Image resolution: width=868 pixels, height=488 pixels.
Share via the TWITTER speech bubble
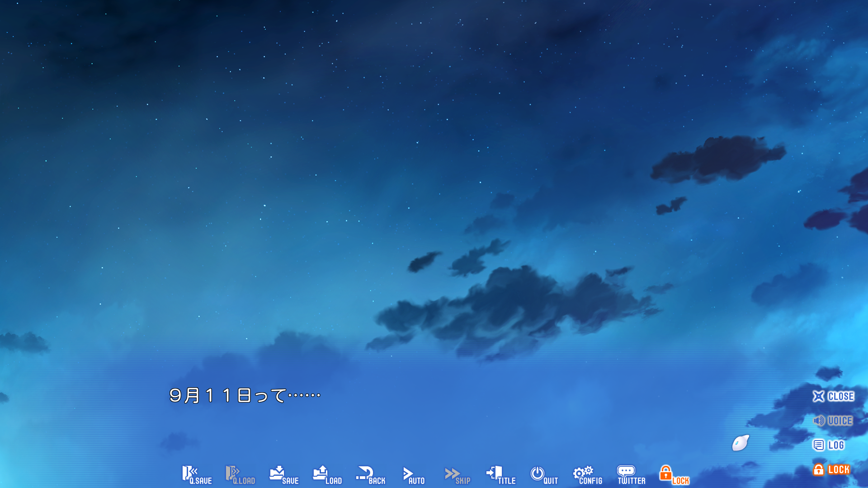631,475
